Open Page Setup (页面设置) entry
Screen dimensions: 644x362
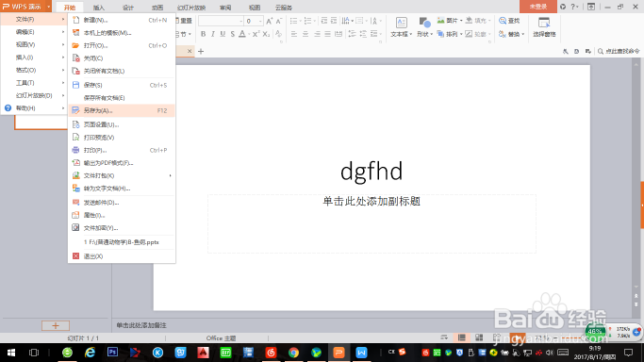click(x=122, y=124)
